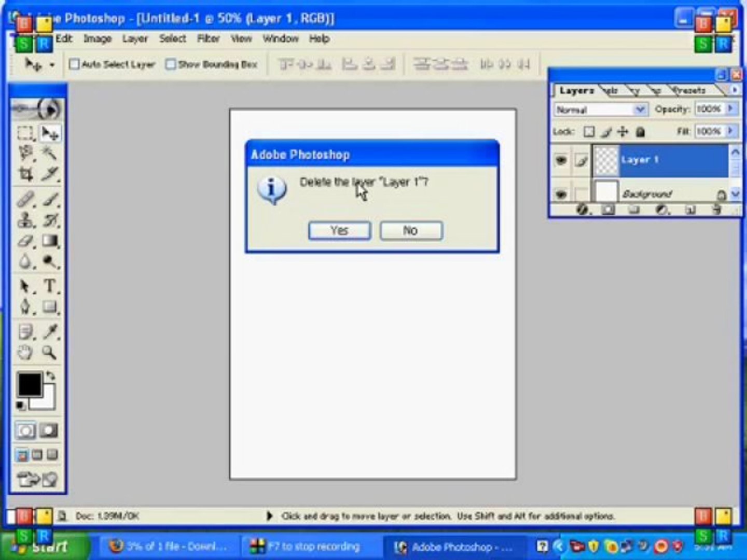This screenshot has height=560, width=747.
Task: Select the Slice tool
Action: pyautogui.click(x=50, y=174)
